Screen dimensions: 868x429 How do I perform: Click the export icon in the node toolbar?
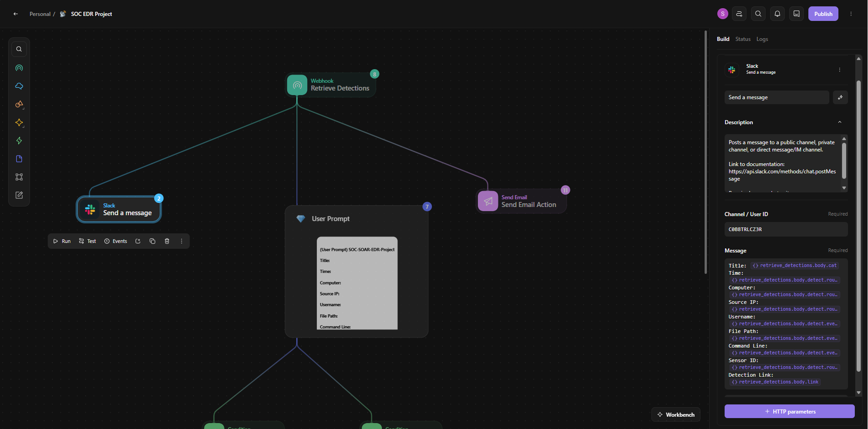click(138, 241)
